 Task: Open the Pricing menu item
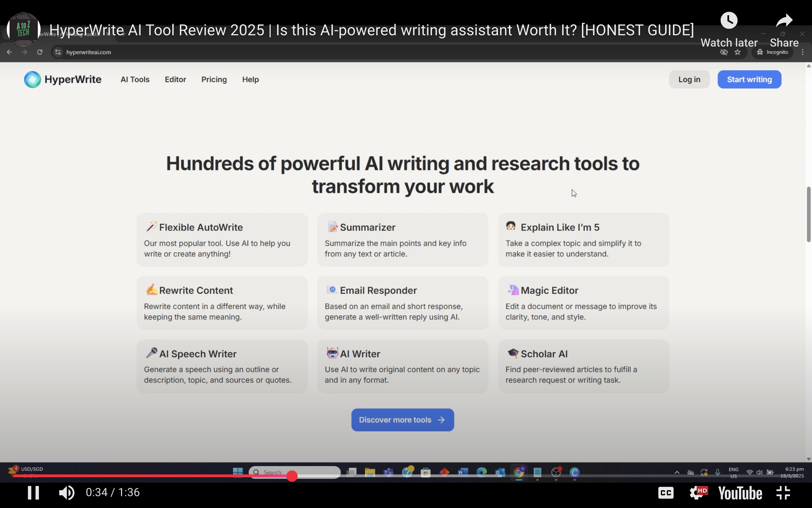pos(214,80)
